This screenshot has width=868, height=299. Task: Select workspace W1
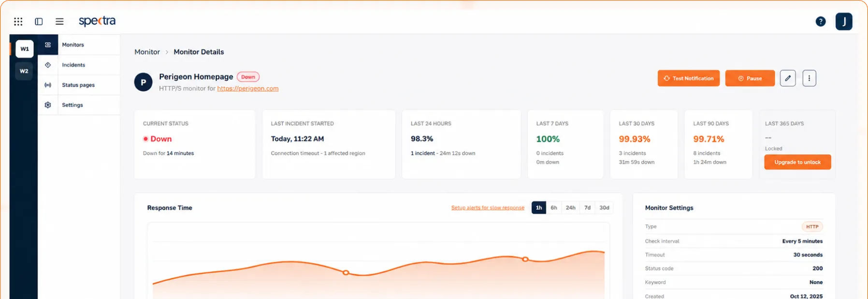[x=24, y=49]
